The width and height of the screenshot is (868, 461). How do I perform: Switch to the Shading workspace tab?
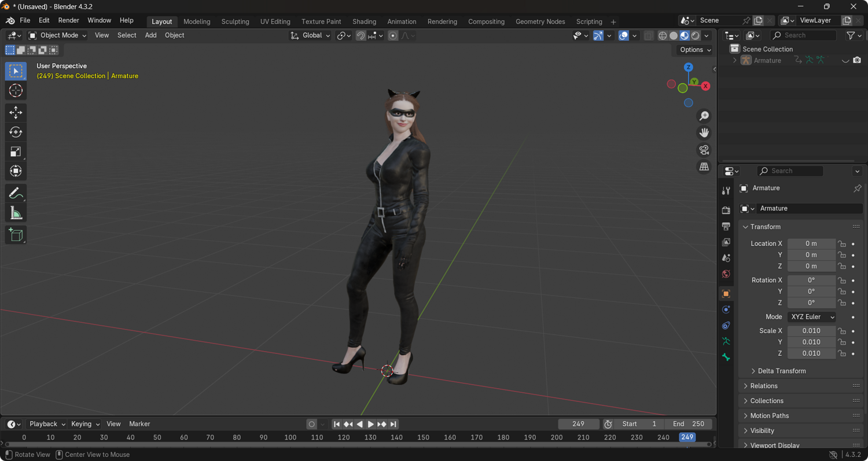pyautogui.click(x=364, y=21)
